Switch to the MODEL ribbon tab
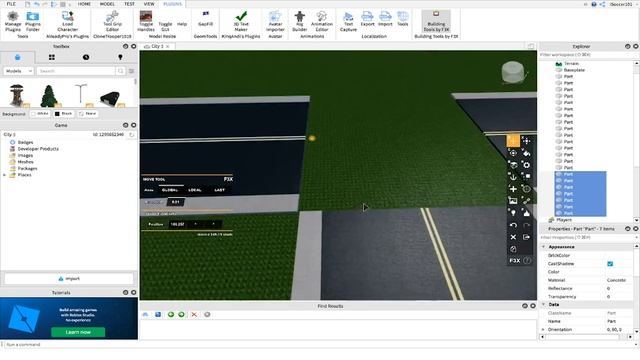Image resolution: width=640 pixels, height=360 pixels. (107, 4)
